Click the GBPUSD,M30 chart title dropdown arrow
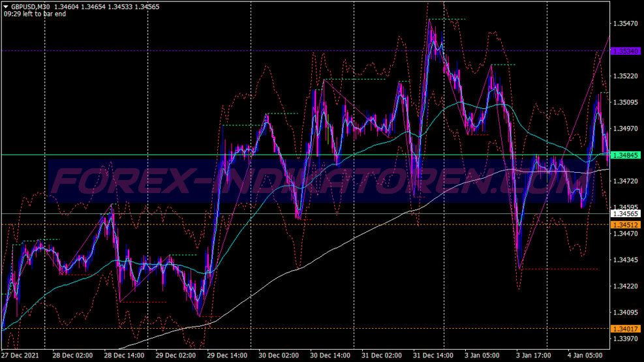 click(6, 7)
